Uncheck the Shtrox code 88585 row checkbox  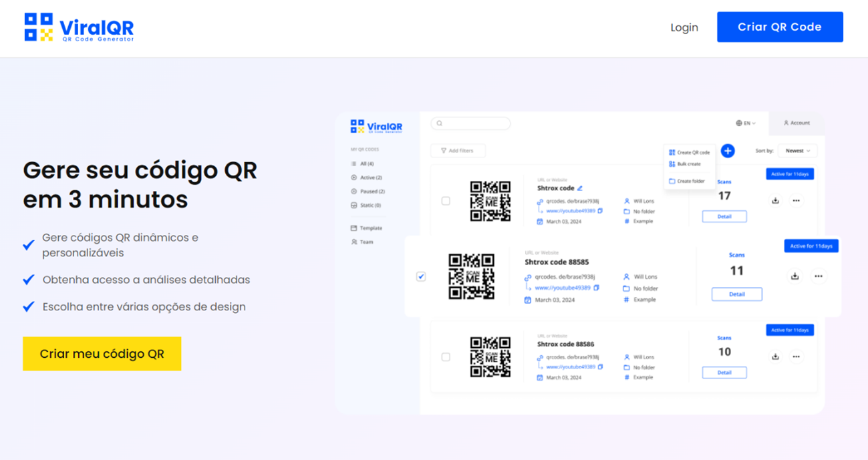click(x=421, y=276)
